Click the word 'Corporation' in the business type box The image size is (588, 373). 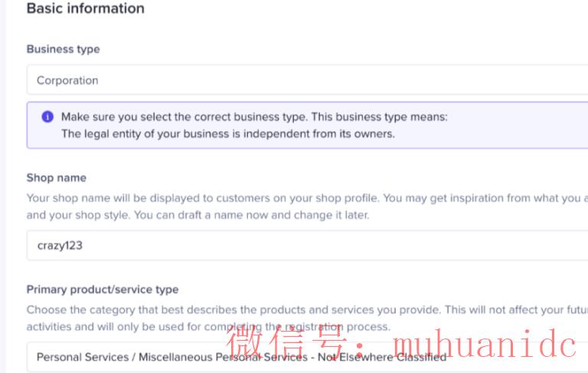67,80
